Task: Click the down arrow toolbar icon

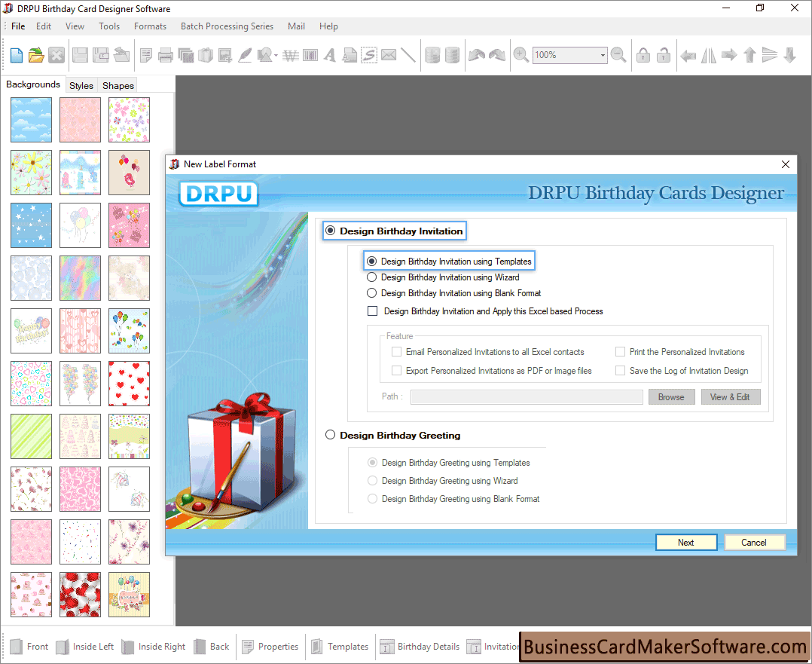Action: coord(789,55)
